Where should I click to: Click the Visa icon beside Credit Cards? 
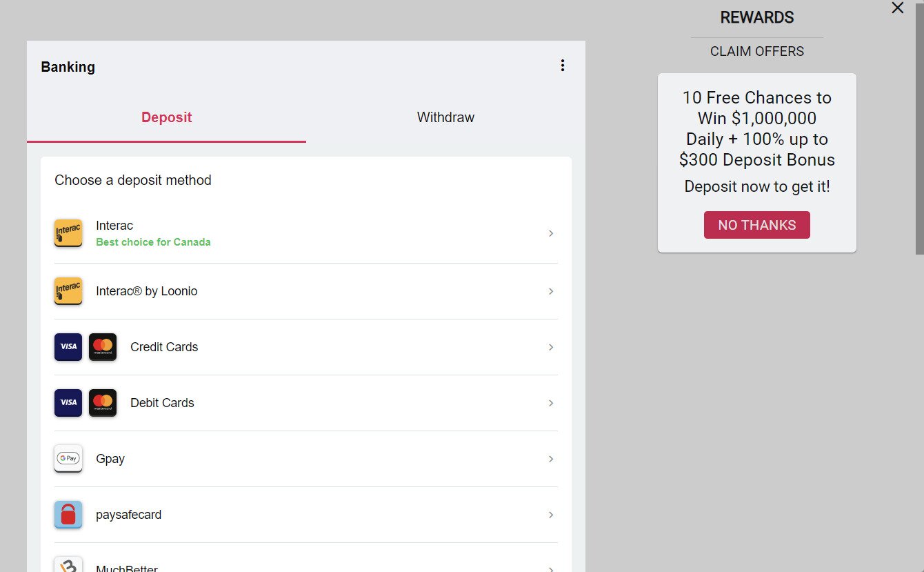(x=68, y=347)
